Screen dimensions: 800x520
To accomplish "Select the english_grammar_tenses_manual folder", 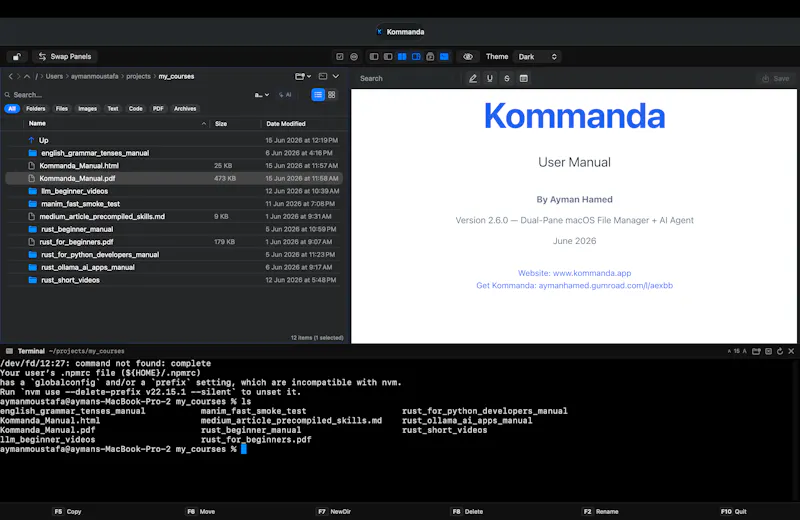I will point(173,153).
